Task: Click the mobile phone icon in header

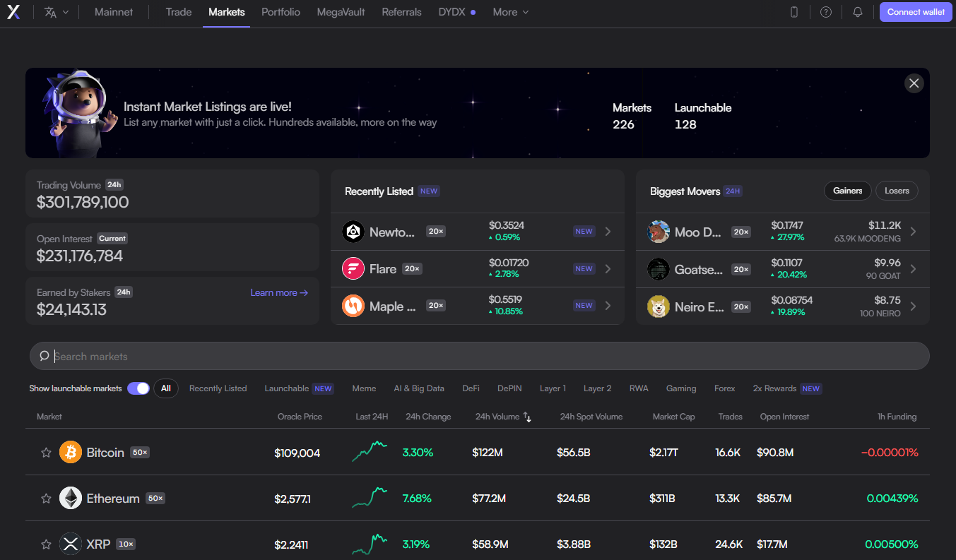Action: (794, 12)
